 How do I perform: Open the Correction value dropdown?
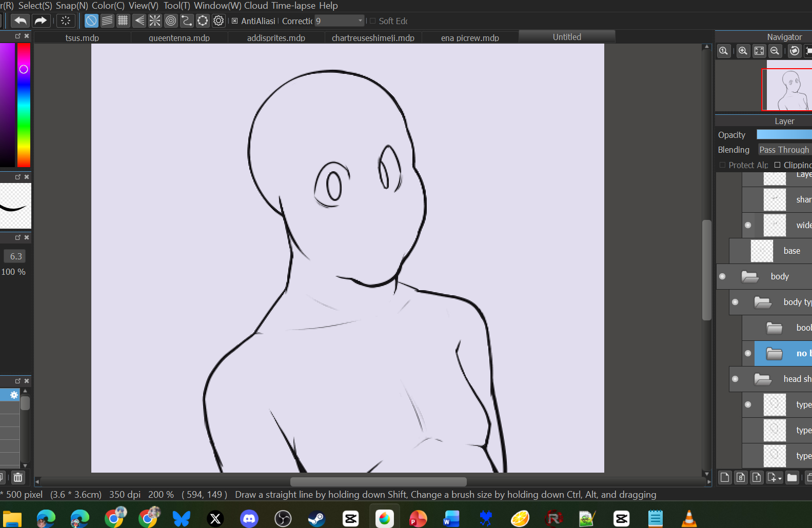tap(360, 21)
